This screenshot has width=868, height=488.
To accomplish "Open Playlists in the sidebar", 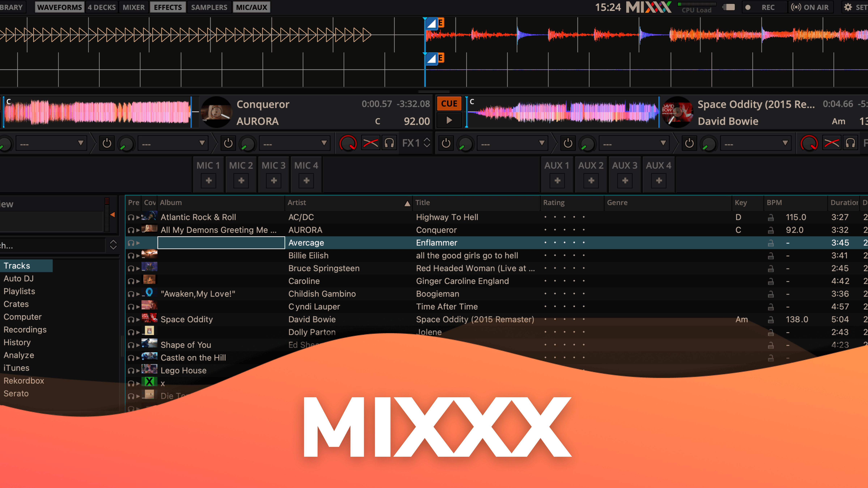I will point(19,291).
